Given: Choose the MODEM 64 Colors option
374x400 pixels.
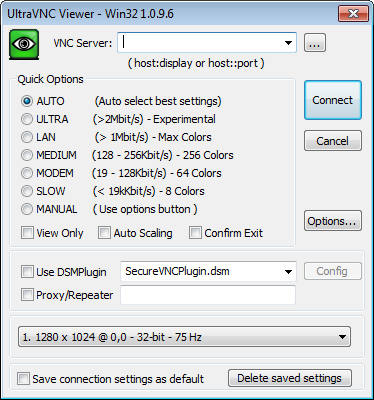Looking at the screenshot, I should point(27,173).
